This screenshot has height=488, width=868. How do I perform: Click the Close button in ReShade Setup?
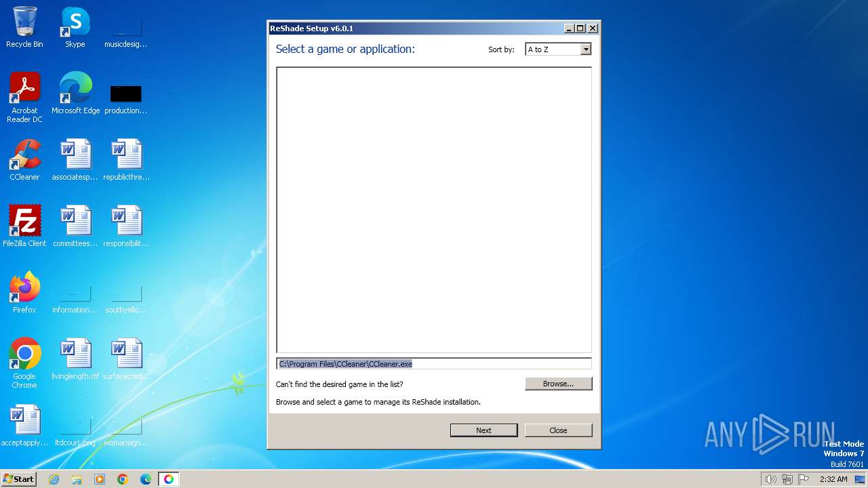pyautogui.click(x=558, y=430)
